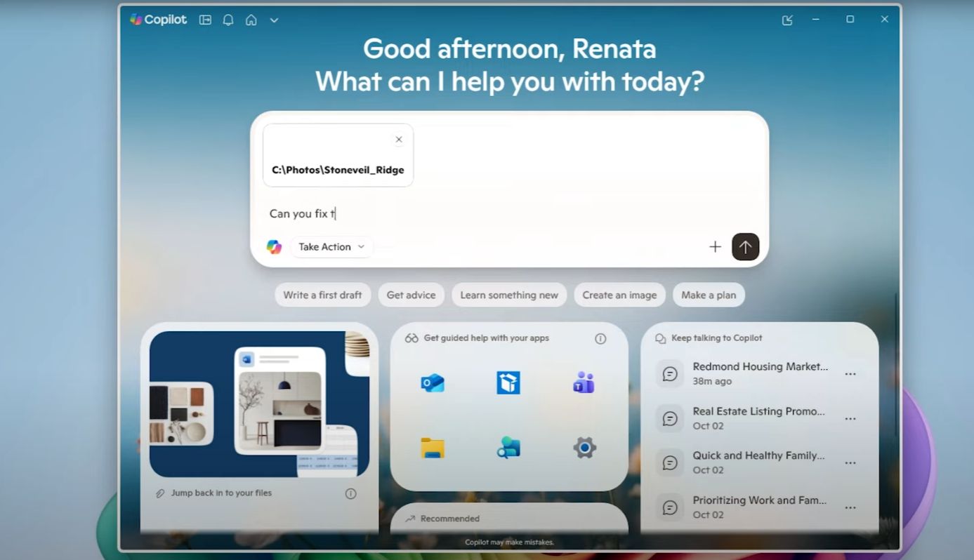
Task: Click the "Copilot may make mistakes." notice
Action: (509, 542)
